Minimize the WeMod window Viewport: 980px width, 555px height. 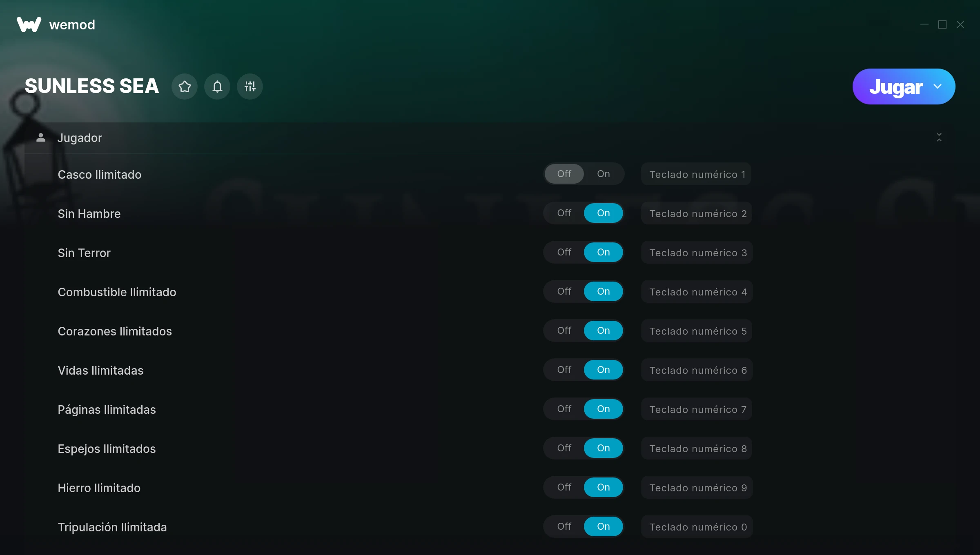pyautogui.click(x=924, y=24)
